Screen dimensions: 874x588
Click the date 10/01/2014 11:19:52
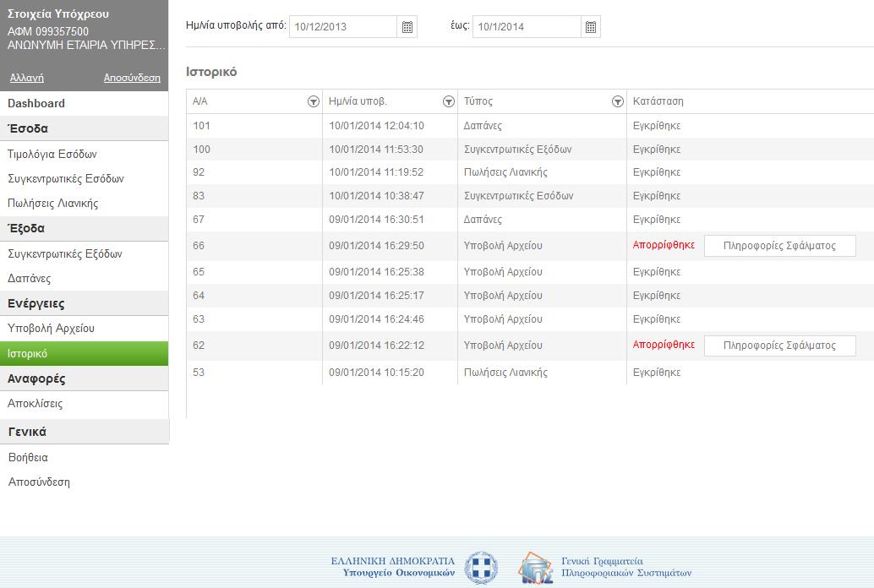(376, 172)
